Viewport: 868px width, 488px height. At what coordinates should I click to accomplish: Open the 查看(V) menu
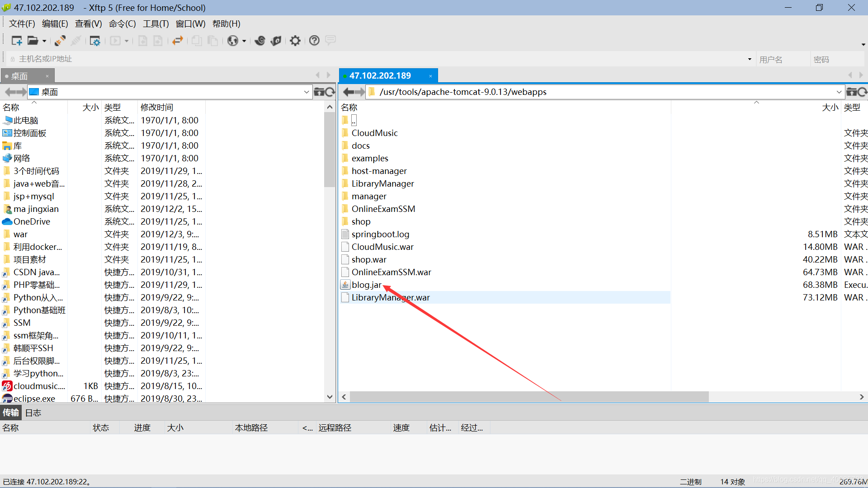point(88,23)
